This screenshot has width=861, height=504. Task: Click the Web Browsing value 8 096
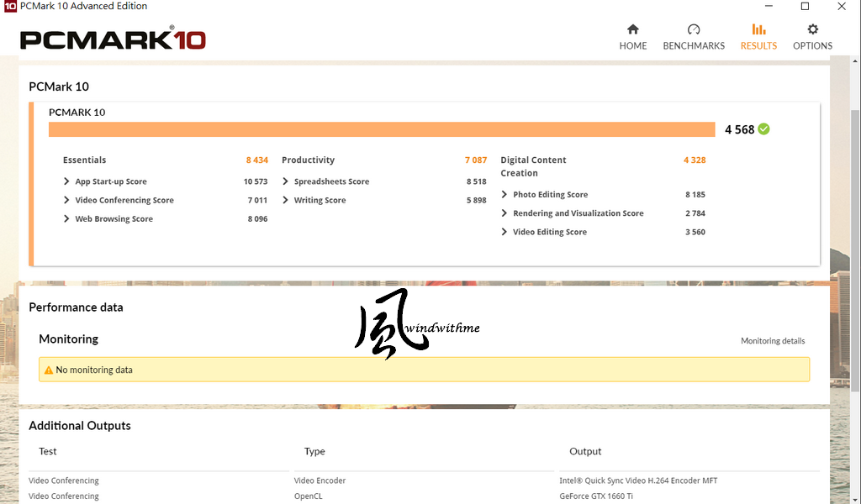[257, 219]
